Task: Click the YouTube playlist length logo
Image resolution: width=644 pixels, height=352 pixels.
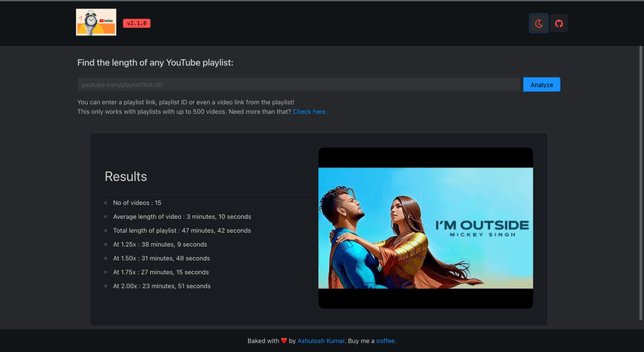Action: click(96, 23)
